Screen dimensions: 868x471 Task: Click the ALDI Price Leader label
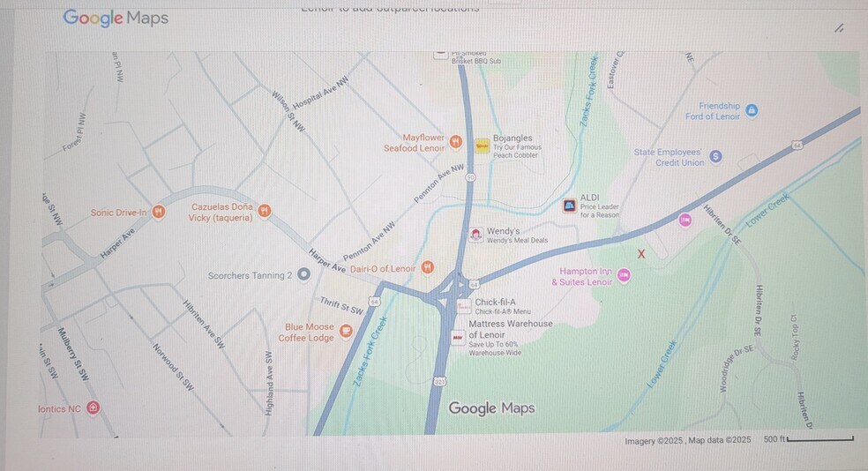(x=600, y=206)
